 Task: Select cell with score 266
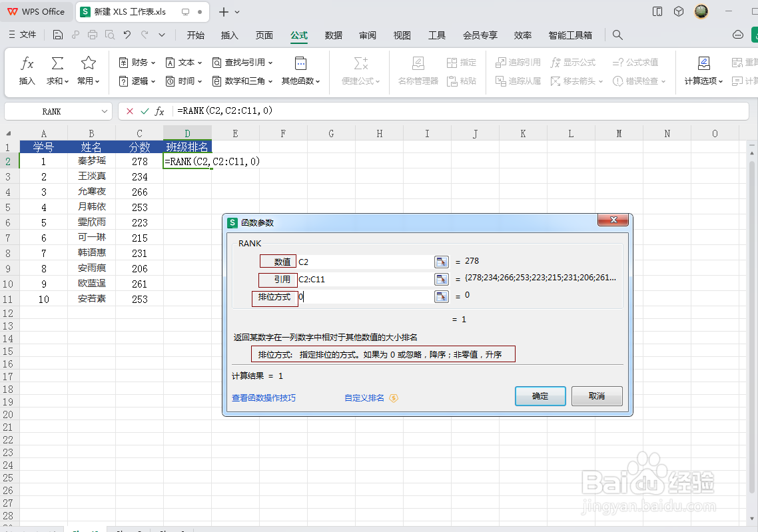coord(139,192)
